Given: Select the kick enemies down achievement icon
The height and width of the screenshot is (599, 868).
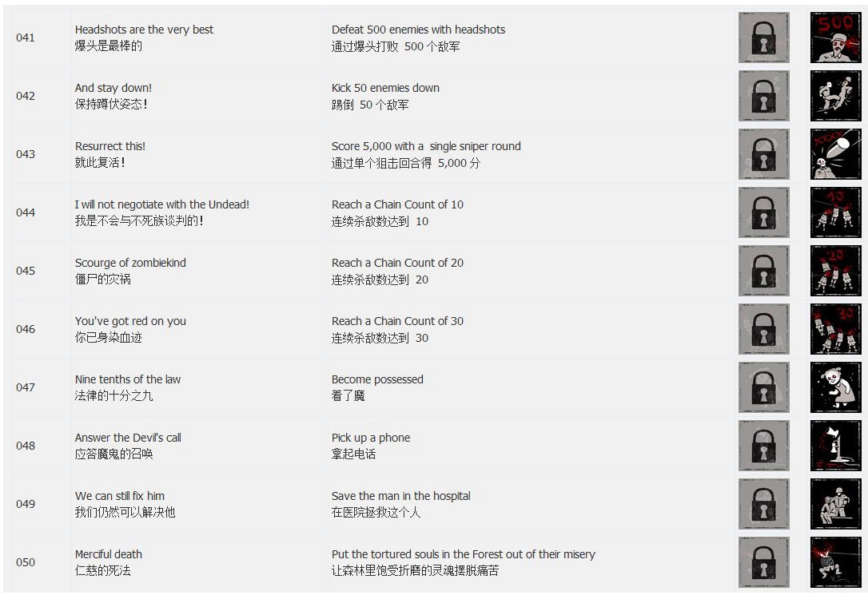Looking at the screenshot, I should coord(836,96).
